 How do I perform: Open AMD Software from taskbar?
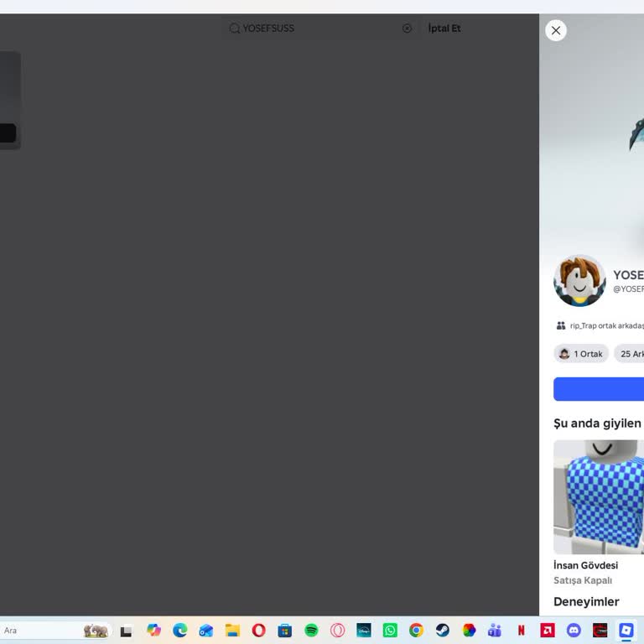click(548, 630)
